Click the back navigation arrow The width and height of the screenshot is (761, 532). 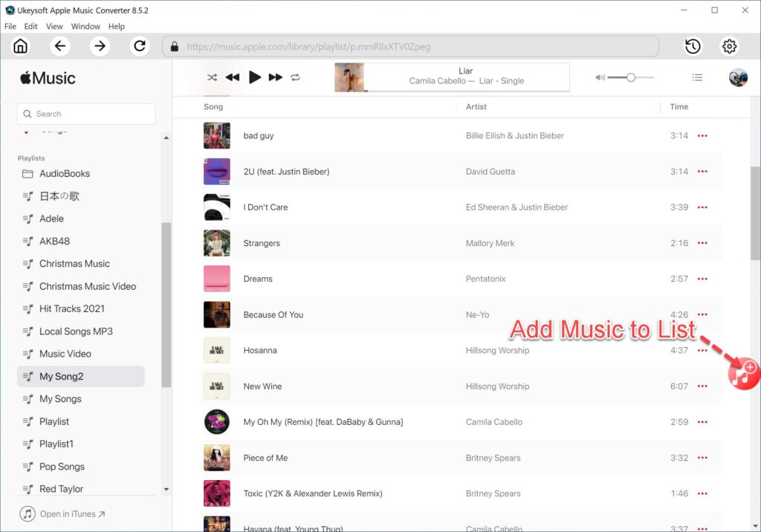click(60, 46)
